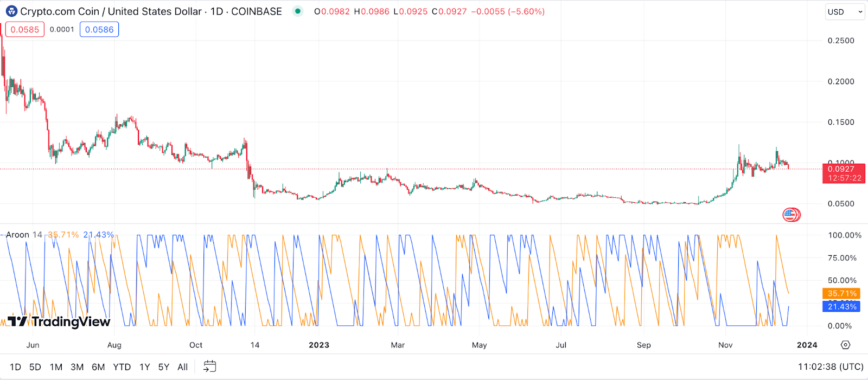Click the low price value 0.0925
This screenshot has width=868, height=380.
(413, 11)
